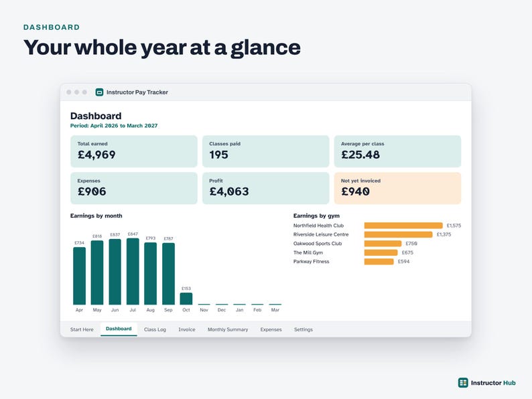The height and width of the screenshot is (399, 532).
Task: Select the Parkway Fitness orange bar
Action: 379,261
